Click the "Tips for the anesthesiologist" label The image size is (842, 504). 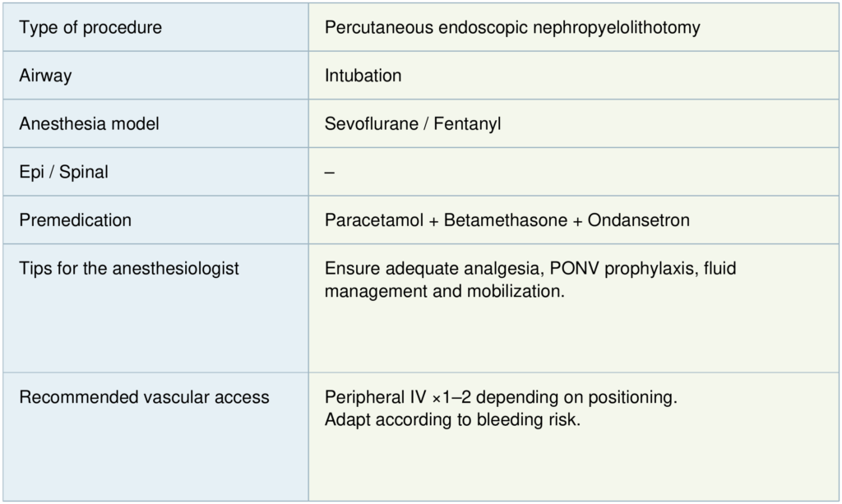pos(129,269)
